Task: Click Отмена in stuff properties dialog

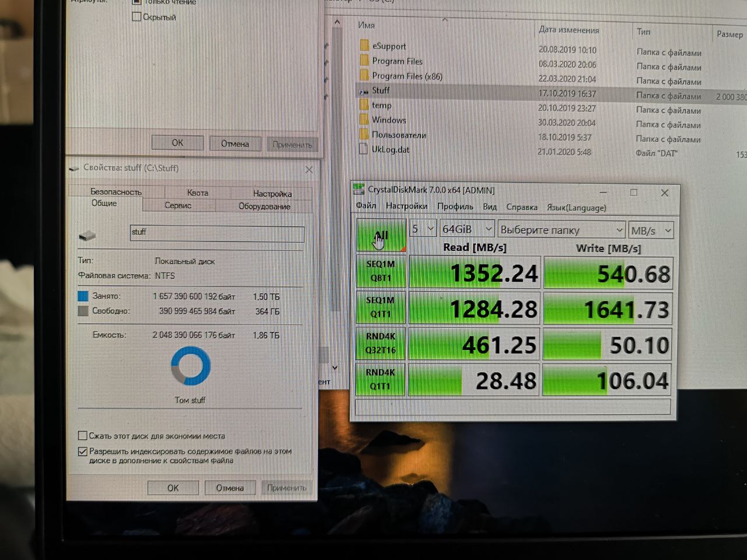Action: pyautogui.click(x=230, y=488)
